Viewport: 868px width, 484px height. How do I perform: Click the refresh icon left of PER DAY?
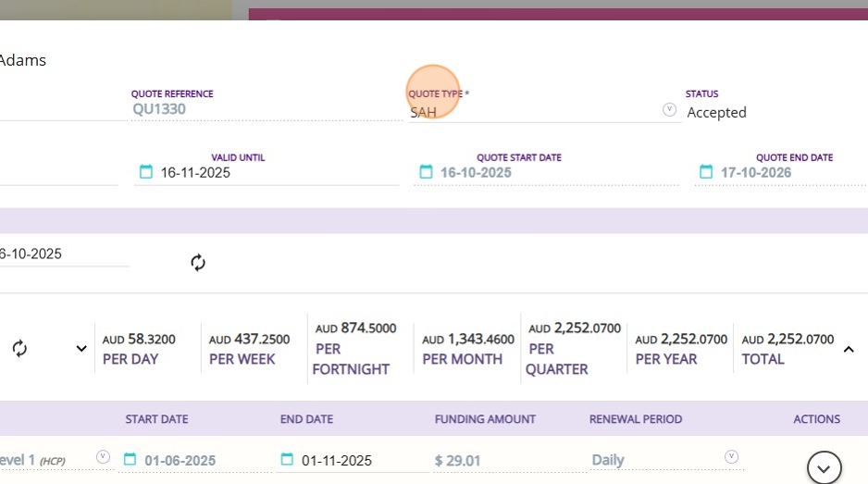tap(19, 348)
